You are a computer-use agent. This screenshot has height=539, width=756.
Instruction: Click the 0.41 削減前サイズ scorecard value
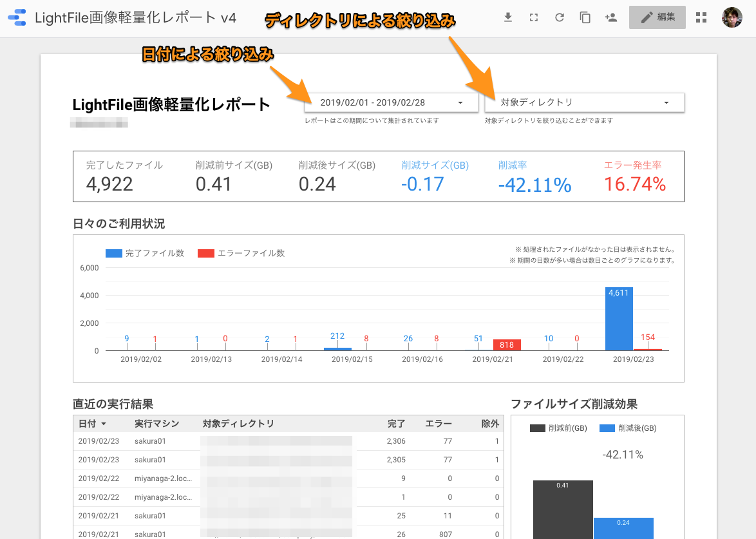[214, 184]
